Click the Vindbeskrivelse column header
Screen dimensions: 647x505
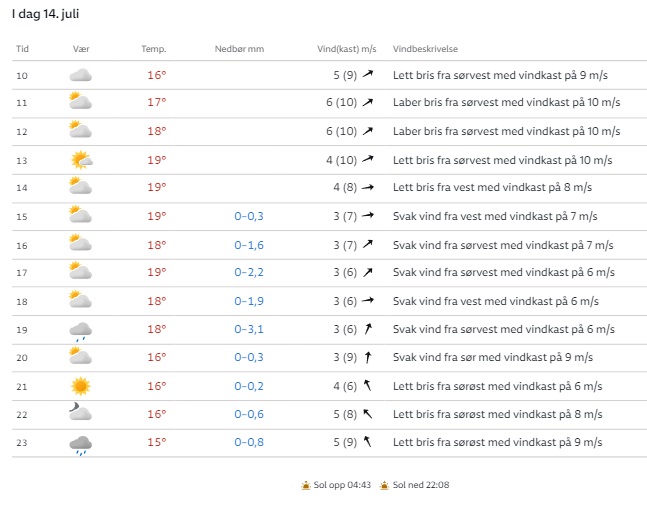point(425,49)
